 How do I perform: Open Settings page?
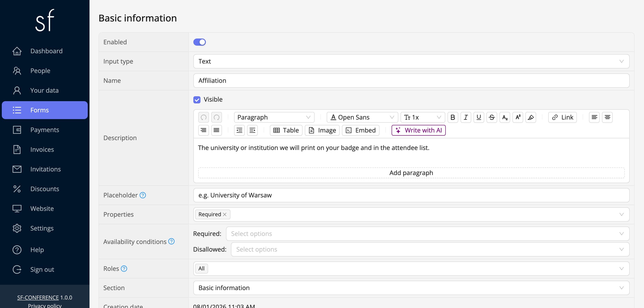coord(45,228)
